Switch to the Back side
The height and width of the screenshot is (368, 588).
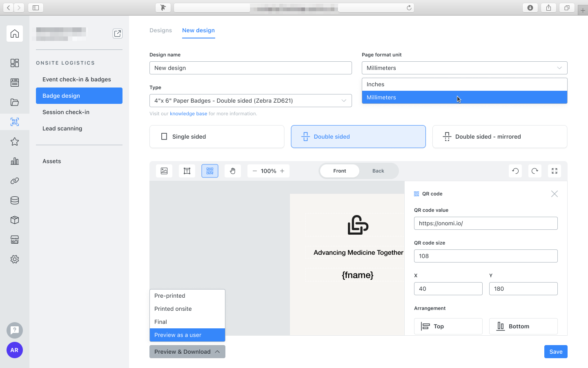click(x=378, y=171)
